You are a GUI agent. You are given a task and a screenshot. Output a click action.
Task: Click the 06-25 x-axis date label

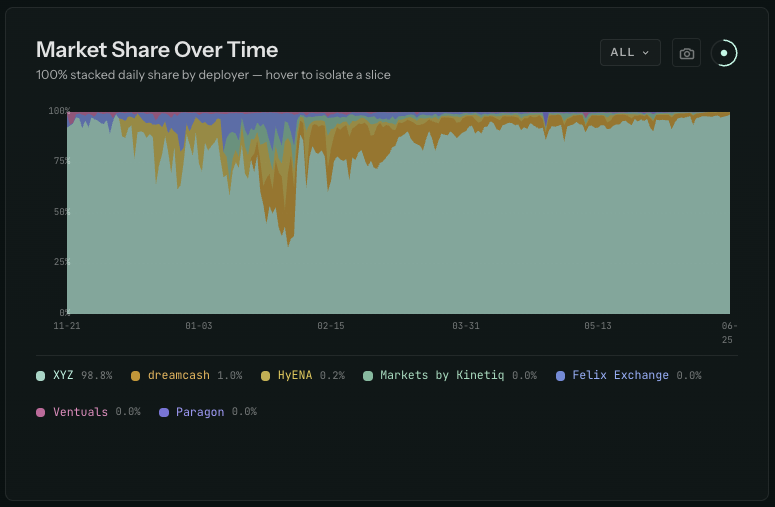click(x=729, y=333)
